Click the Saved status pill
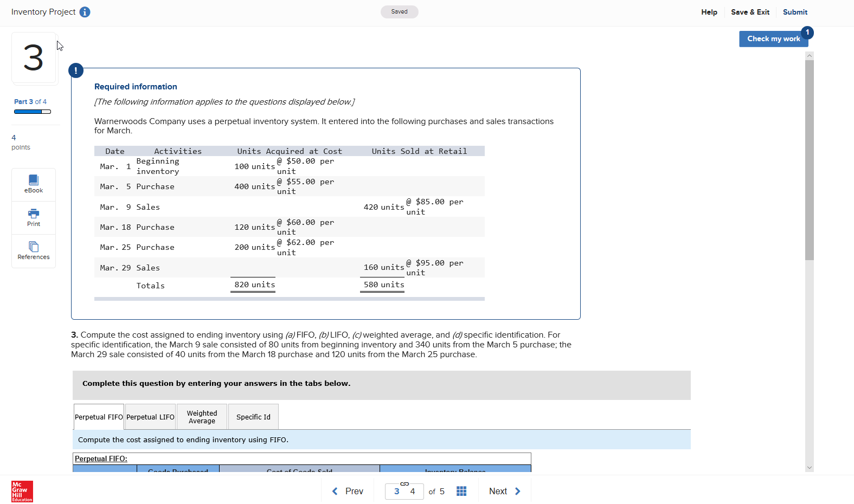This screenshot has width=854, height=504. click(x=400, y=12)
